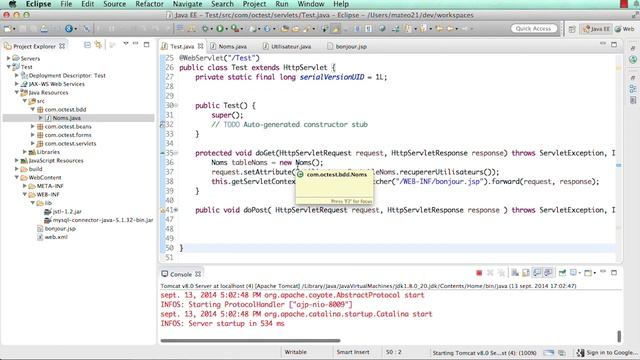Click the Console horizontal scrollbar
Image resolution: width=640 pixels, height=360 pixels.
click(250, 340)
